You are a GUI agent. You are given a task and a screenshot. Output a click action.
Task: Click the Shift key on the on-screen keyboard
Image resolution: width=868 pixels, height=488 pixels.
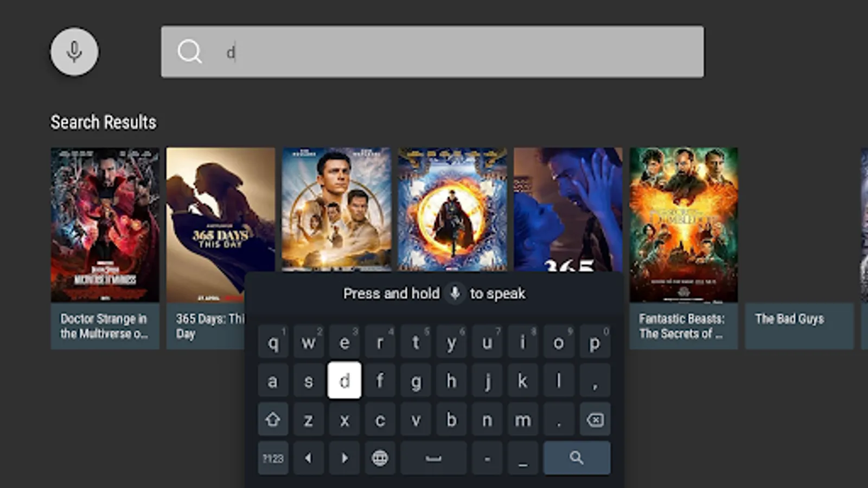click(x=273, y=419)
